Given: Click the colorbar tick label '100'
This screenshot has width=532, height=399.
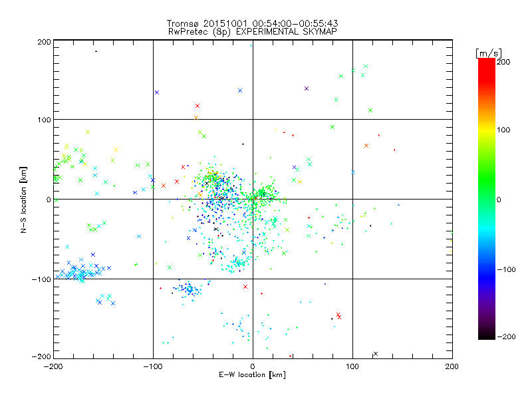Looking at the screenshot, I should coord(503,130).
